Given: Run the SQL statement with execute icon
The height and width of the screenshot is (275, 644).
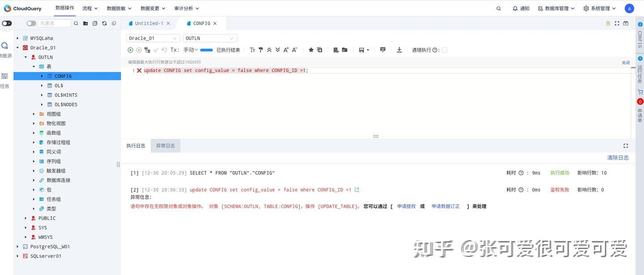Looking at the screenshot, I should [x=130, y=49].
